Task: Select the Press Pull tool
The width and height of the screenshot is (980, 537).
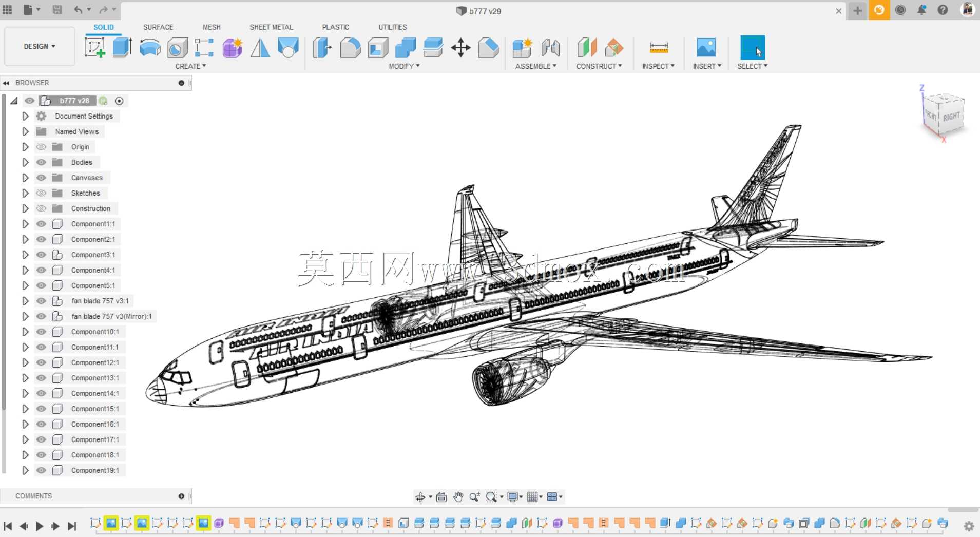Action: tap(322, 48)
